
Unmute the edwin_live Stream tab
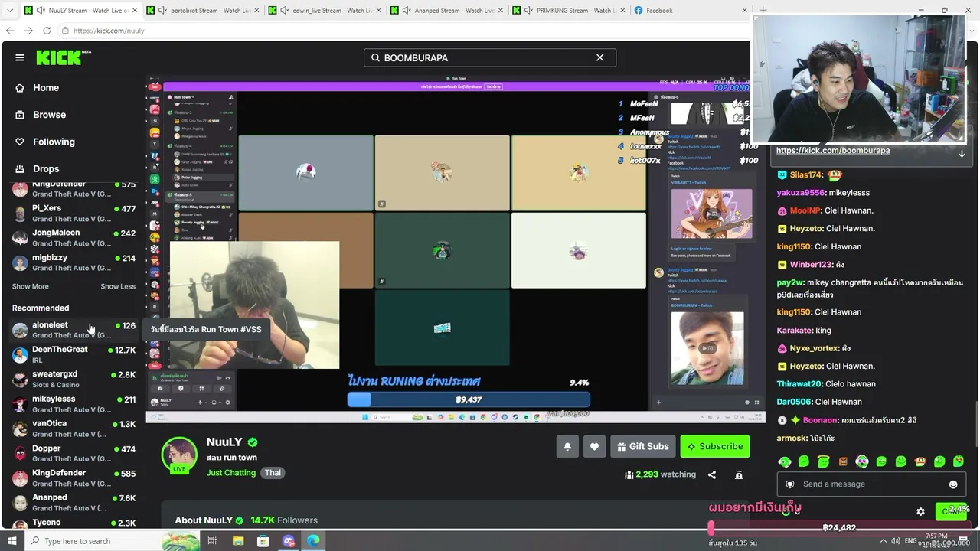[285, 11]
